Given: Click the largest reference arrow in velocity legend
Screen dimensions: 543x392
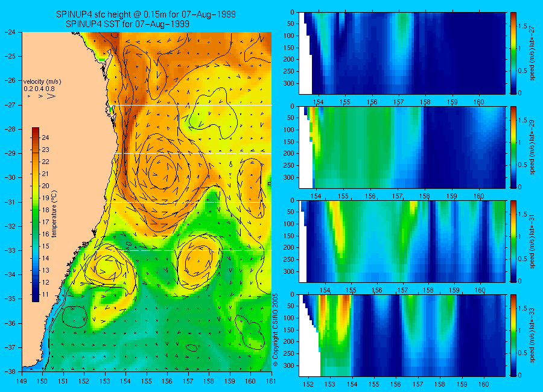Looking at the screenshot, I should point(51,96).
